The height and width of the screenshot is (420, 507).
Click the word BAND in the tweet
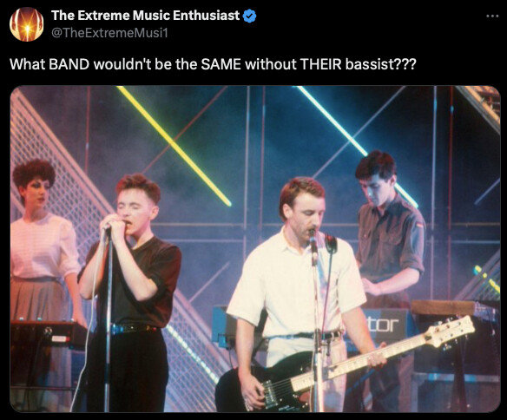[69, 64]
